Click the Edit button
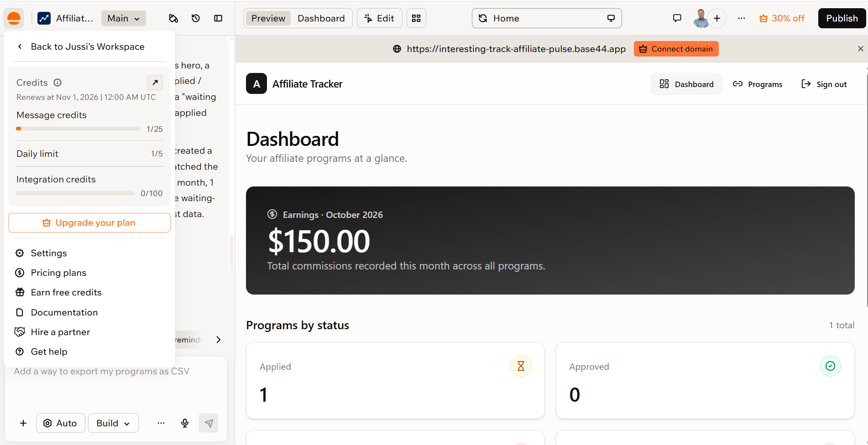Screen dimensions: 868x445 pyautogui.click(x=379, y=18)
